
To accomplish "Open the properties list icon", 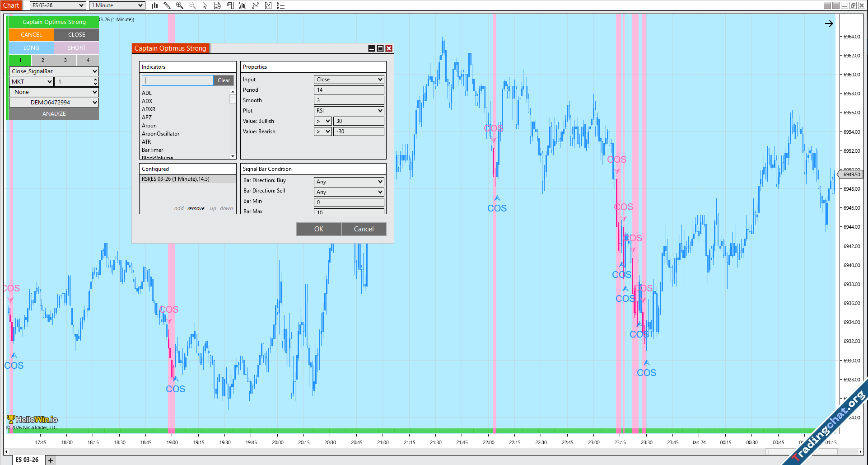I will (x=281, y=5).
